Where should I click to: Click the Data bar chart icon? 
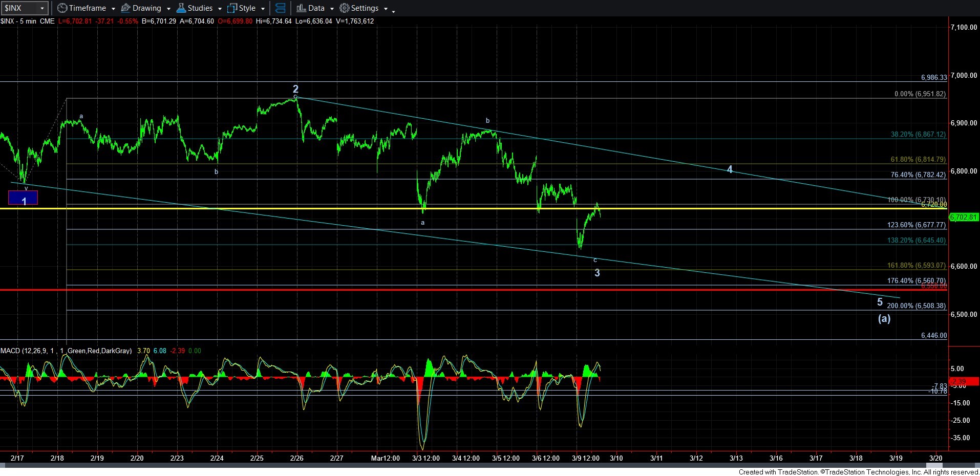tap(301, 8)
